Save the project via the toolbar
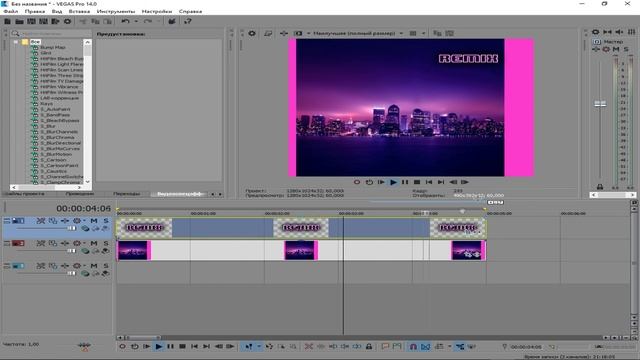The width and height of the screenshot is (640, 360). (31, 21)
